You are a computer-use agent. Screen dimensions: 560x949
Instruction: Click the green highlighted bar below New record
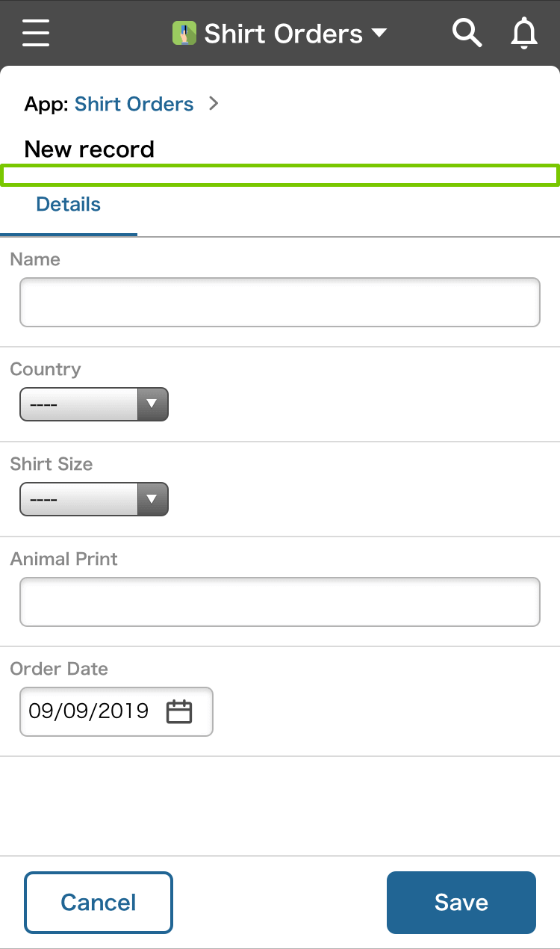click(x=279, y=175)
